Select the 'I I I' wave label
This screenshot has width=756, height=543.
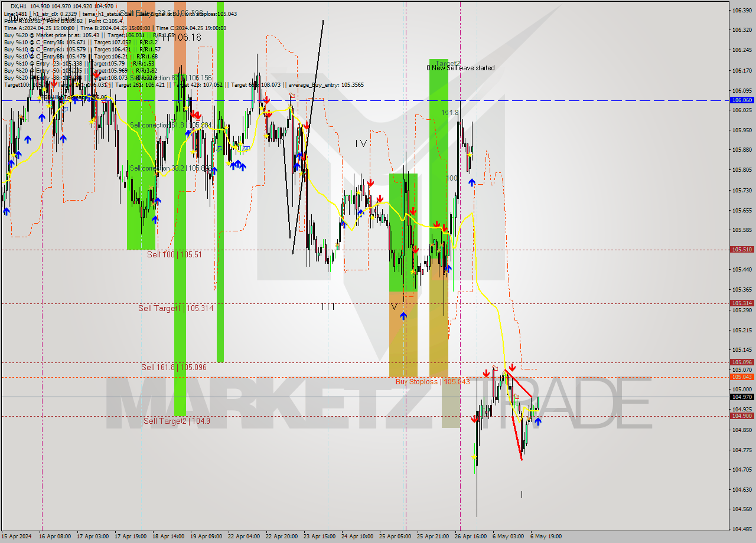(x=328, y=306)
